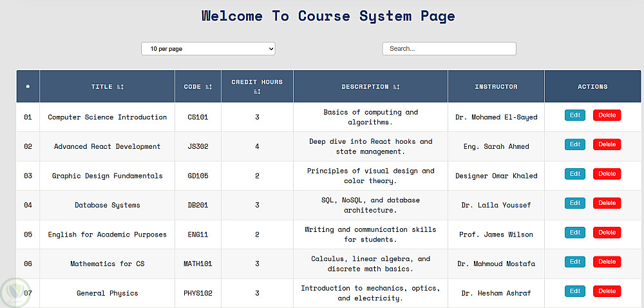
Task: Edit the Database Systems course
Action: point(575,203)
